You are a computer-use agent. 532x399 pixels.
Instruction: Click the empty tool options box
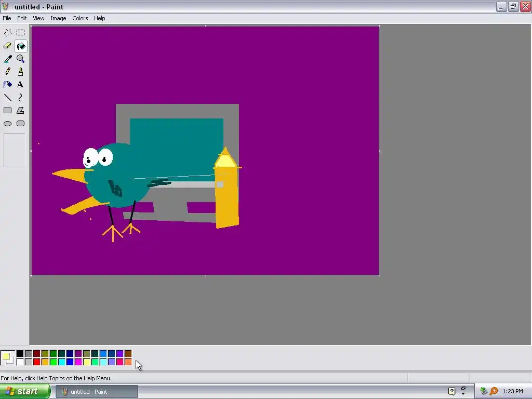14,150
